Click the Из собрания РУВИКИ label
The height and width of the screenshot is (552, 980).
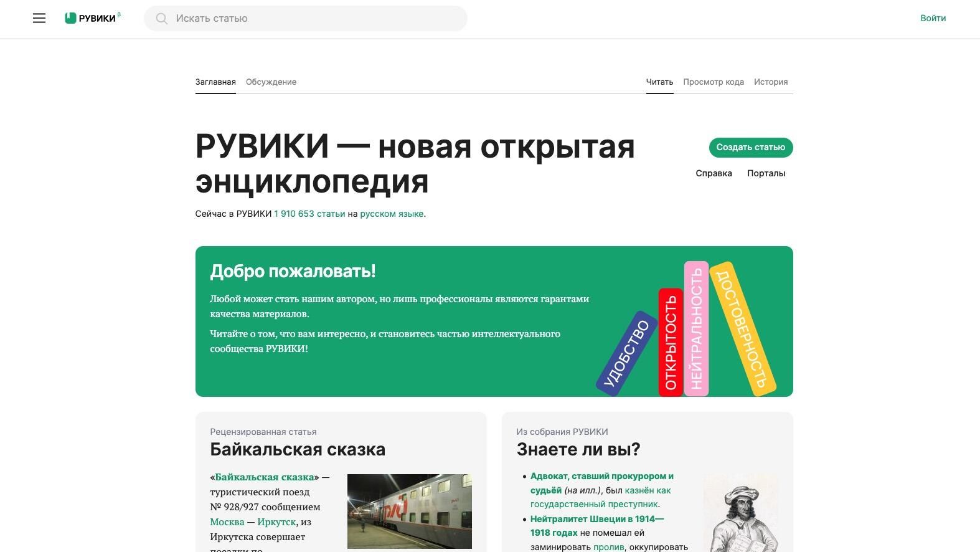coord(562,432)
